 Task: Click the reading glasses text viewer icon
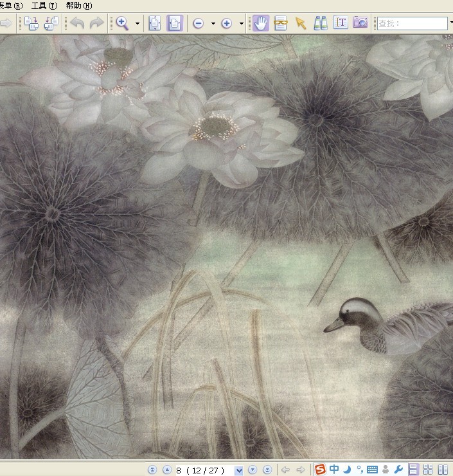pos(280,23)
